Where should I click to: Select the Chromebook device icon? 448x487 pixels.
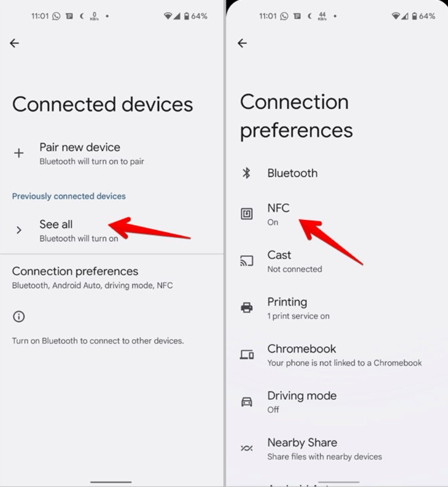click(247, 354)
